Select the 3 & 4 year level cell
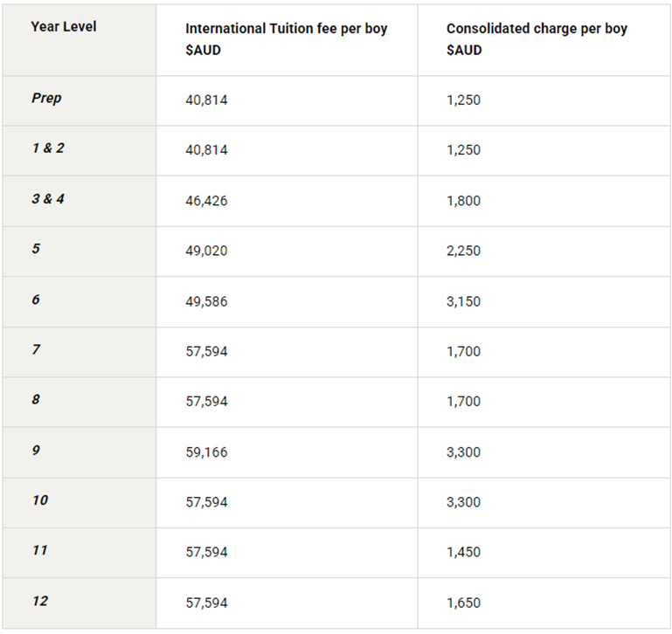This screenshot has height=634, width=672. (x=48, y=199)
